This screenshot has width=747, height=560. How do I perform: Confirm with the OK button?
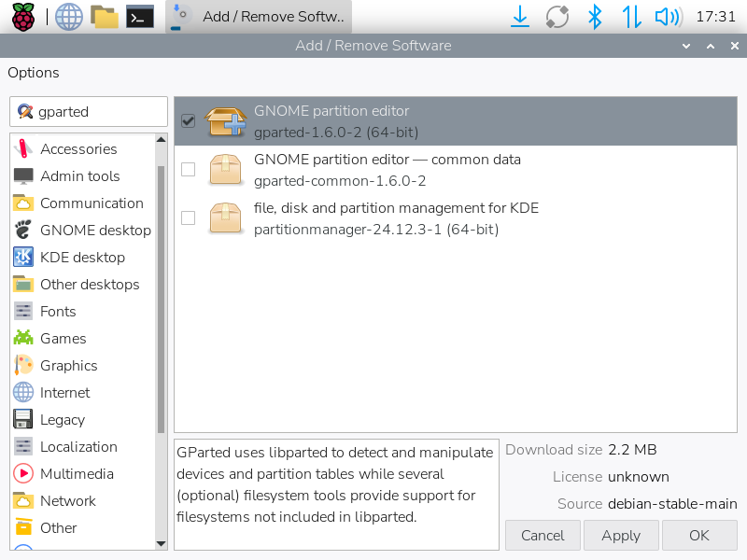699,536
